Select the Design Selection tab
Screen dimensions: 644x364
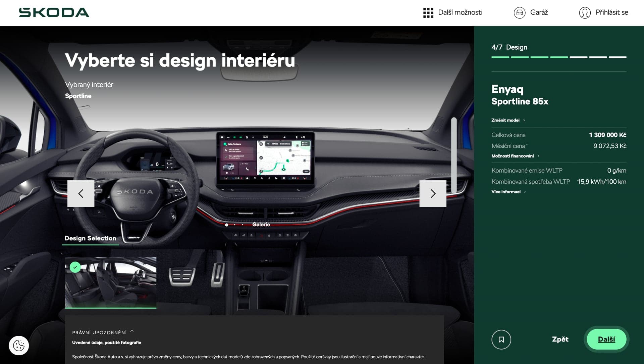click(x=90, y=238)
